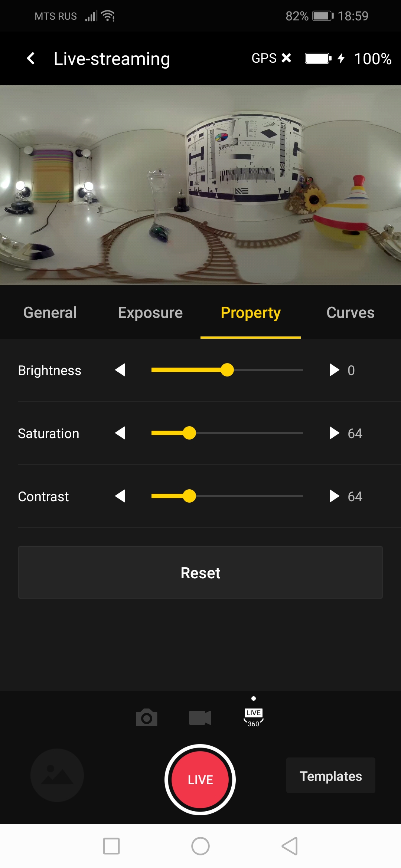Increase Saturation with the right arrow

[x=334, y=433]
